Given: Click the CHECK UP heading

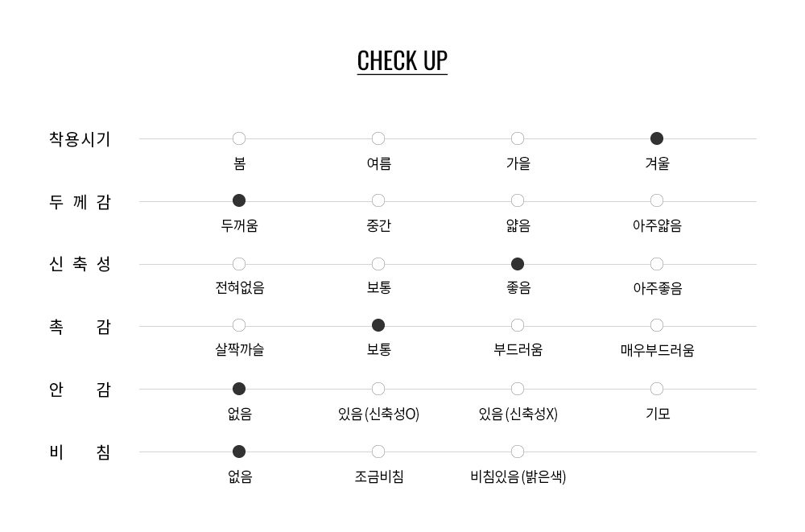Looking at the screenshot, I should pyautogui.click(x=402, y=61).
